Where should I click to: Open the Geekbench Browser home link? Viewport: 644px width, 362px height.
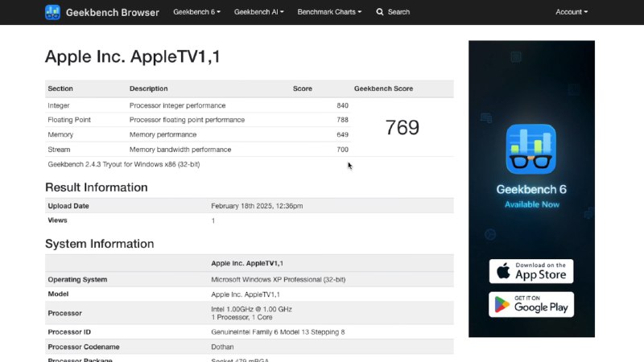112,12
